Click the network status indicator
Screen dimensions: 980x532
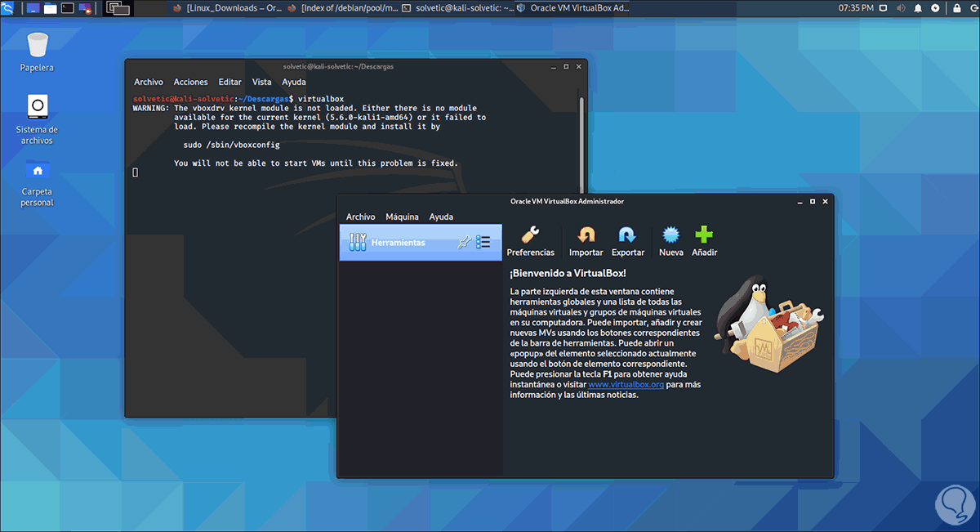[x=935, y=7]
